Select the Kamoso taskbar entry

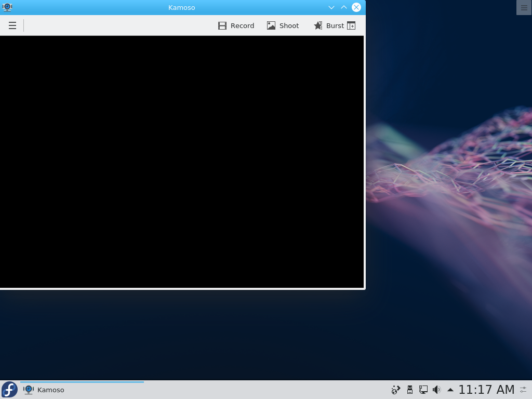82,390
